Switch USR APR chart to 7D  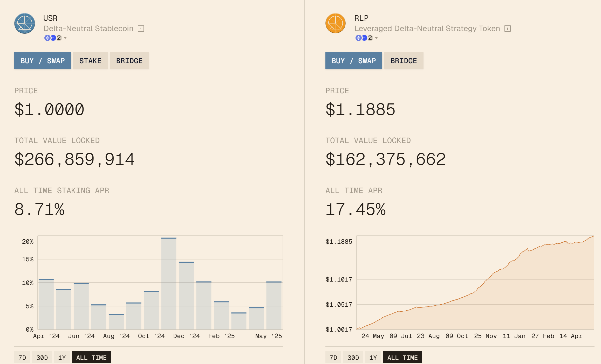tap(22, 358)
